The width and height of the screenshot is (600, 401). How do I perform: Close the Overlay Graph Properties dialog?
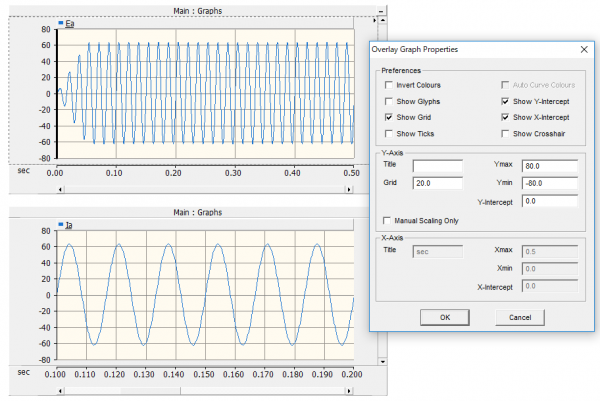tap(584, 48)
